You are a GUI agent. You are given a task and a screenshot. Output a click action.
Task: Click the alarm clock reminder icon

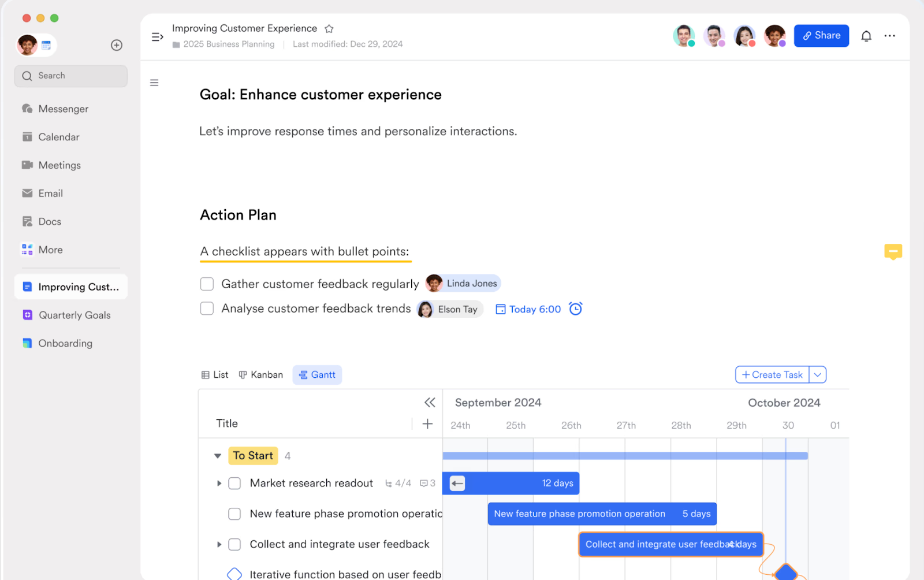point(576,308)
